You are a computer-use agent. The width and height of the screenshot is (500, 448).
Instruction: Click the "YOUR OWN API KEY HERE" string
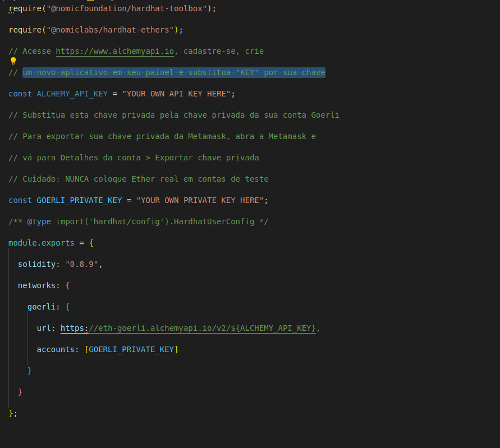(x=176, y=94)
